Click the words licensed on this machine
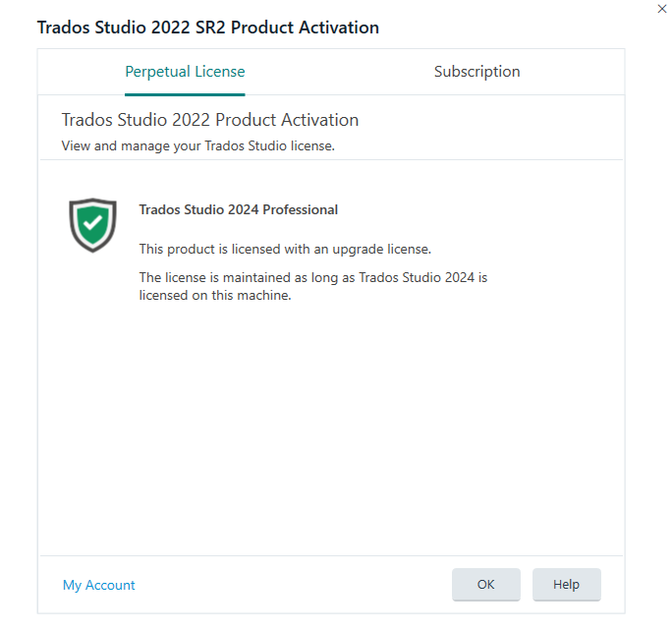Viewport: 672px width, 631px height. click(x=215, y=296)
